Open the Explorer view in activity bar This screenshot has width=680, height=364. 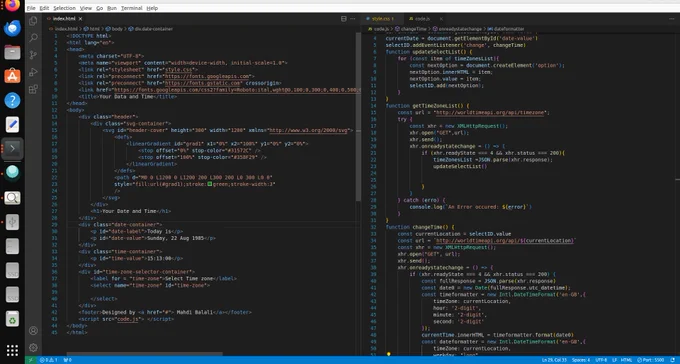[x=33, y=21]
